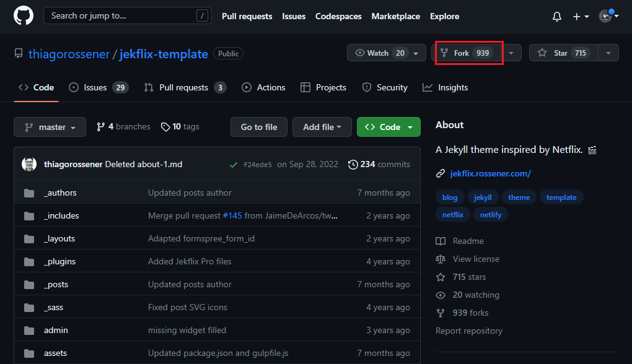Star this repository
The image size is (632, 364).
563,53
